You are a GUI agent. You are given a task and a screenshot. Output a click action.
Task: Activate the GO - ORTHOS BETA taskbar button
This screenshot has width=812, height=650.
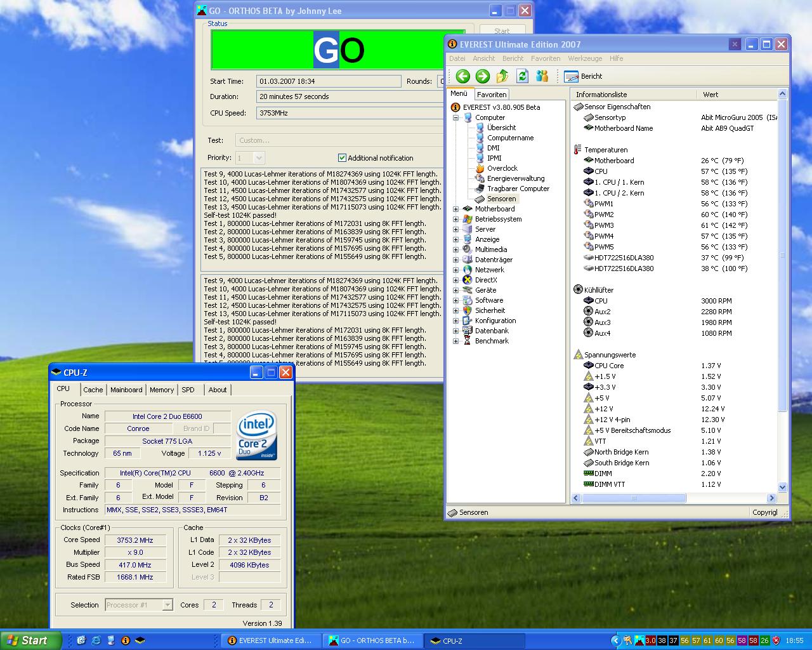(x=372, y=641)
